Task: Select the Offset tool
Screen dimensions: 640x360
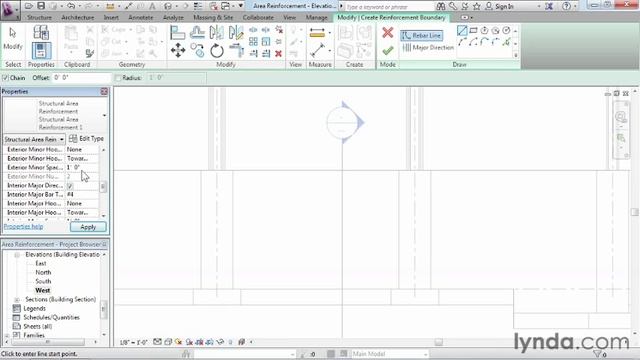Action: pos(197,33)
